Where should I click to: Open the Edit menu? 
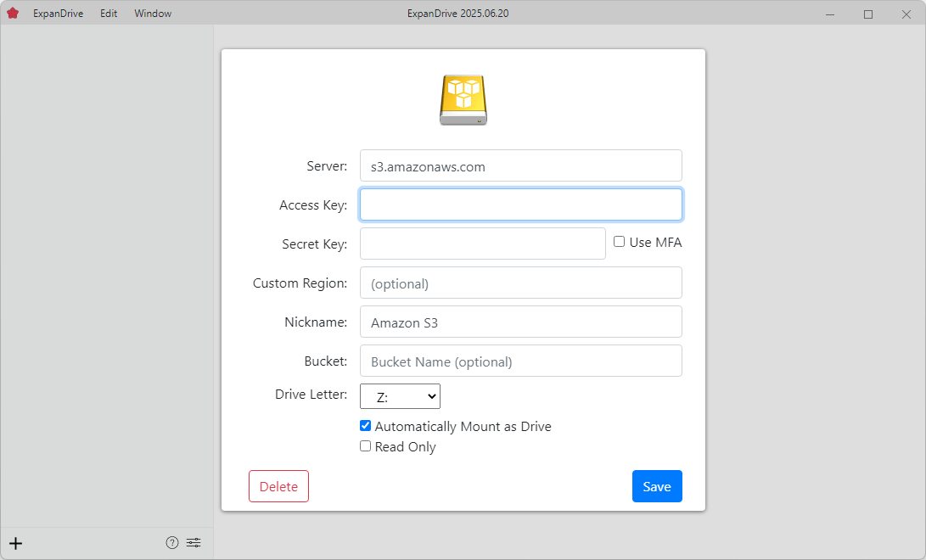[x=109, y=13]
